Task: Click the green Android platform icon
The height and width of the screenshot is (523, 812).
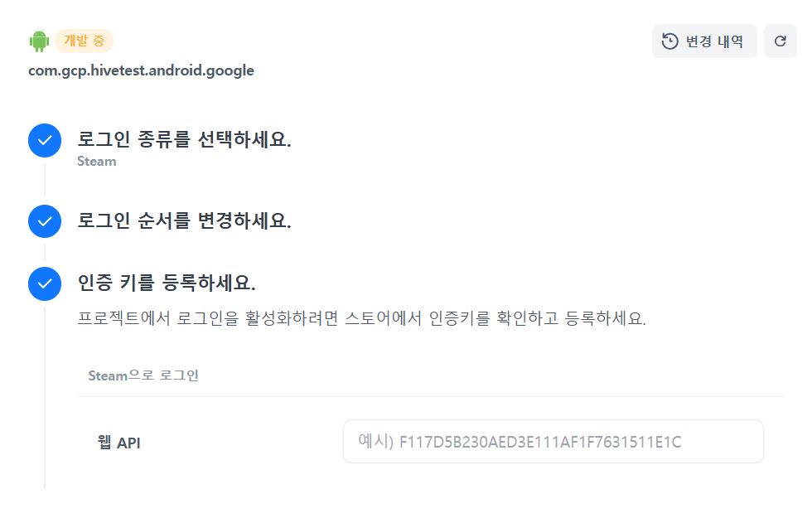Action: point(39,41)
